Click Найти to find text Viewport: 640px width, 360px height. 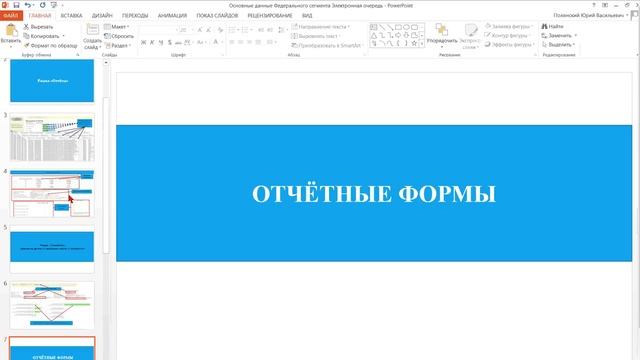click(552, 26)
